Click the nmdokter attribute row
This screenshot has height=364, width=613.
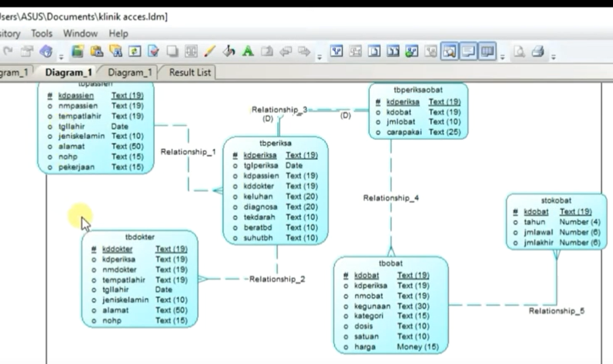point(139,269)
